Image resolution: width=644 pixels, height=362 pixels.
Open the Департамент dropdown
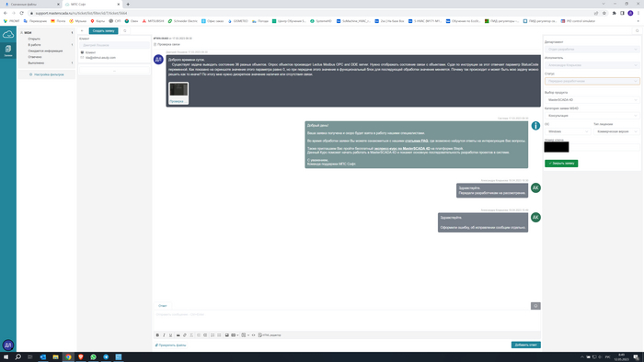[592, 50]
